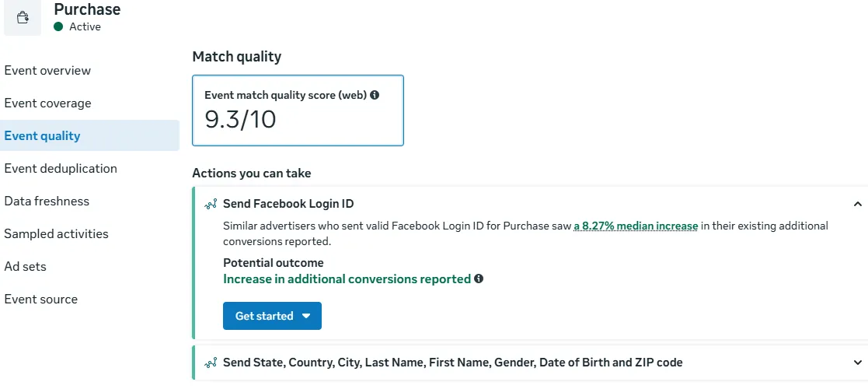This screenshot has height=389, width=868.
Task: Collapse the Send Facebook Login ID section
Action: click(x=857, y=205)
